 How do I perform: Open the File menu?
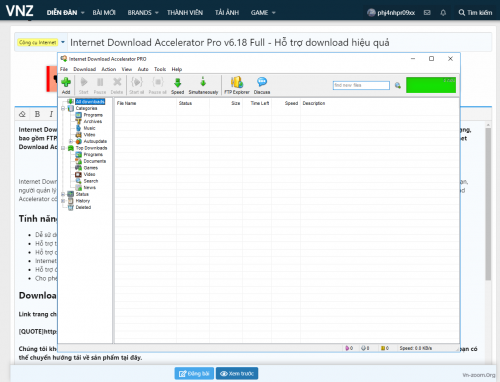point(64,69)
